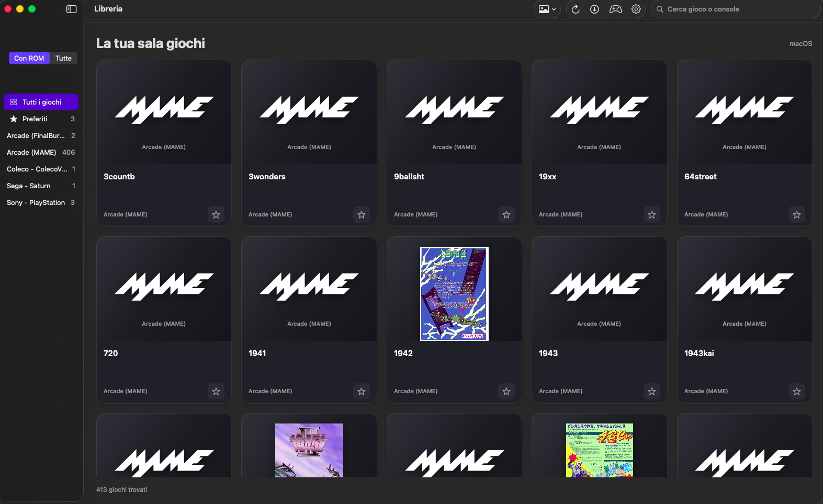Click the Cerca gioco o console field
823x504 pixels.
735,9
